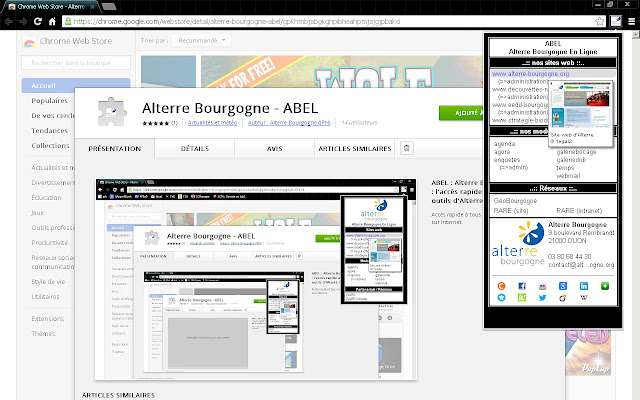Click the blue star badge icon in popup
The image size is (640, 400).
pyautogui.click(x=501, y=298)
